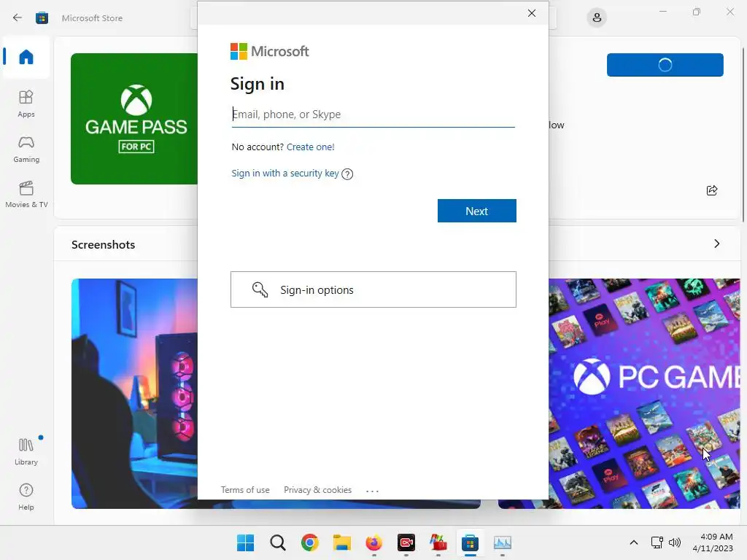Open the screen recorder app in taskbar

406,542
